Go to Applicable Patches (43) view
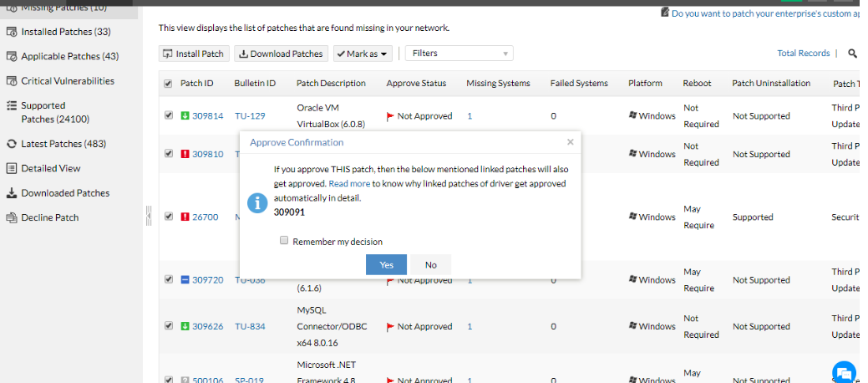The width and height of the screenshot is (868, 383). [69, 56]
